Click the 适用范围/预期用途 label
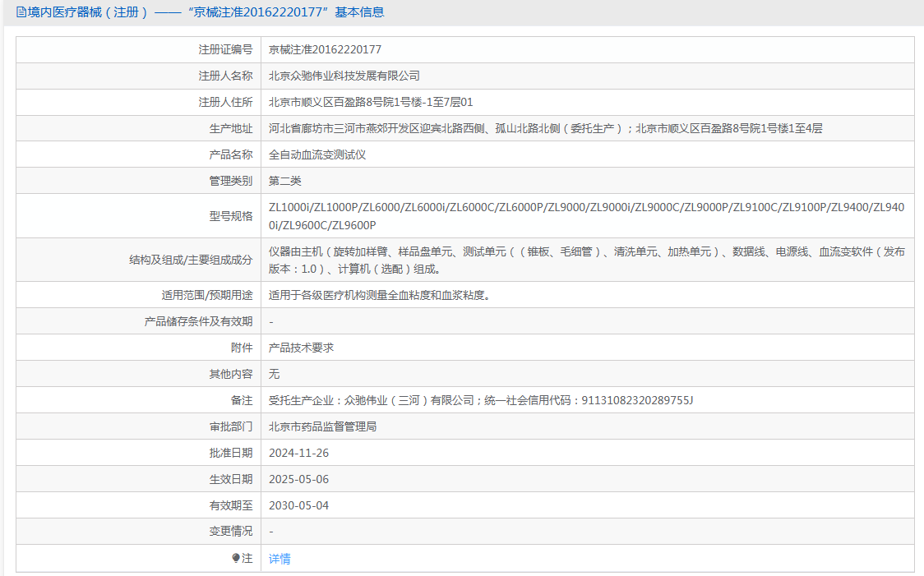This screenshot has height=576, width=924. (x=207, y=295)
